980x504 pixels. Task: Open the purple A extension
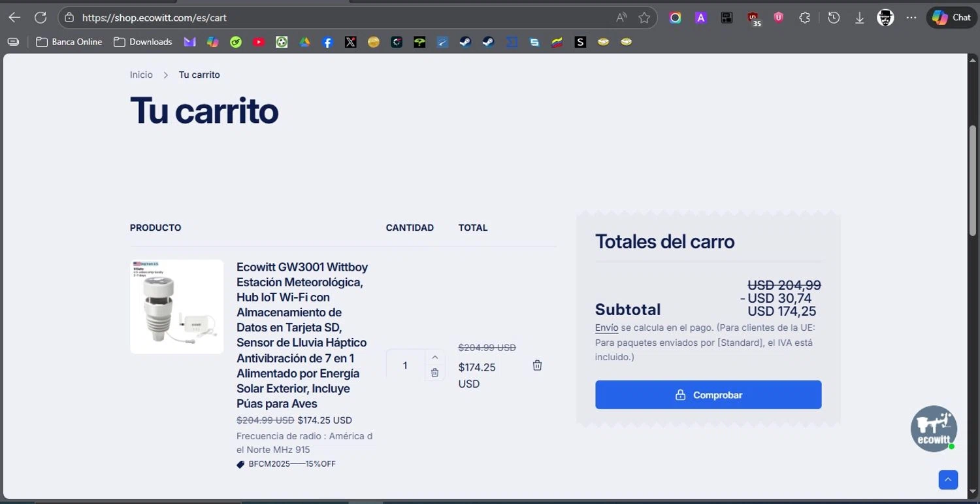701,18
